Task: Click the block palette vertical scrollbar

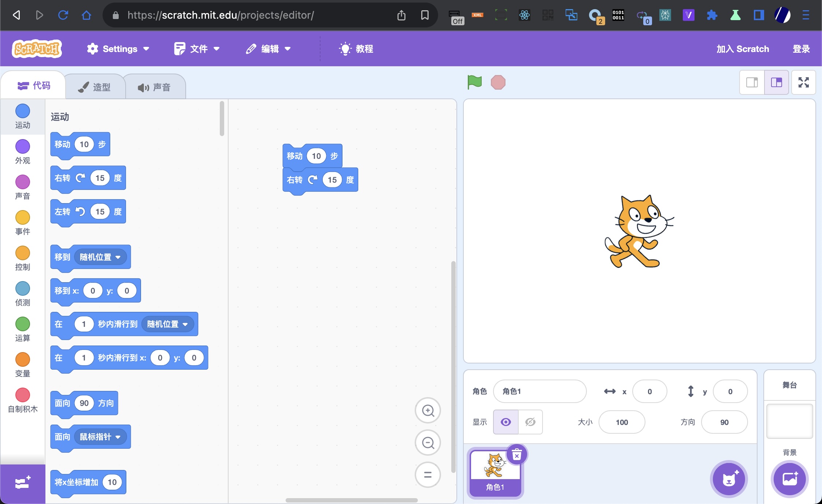Action: click(222, 119)
